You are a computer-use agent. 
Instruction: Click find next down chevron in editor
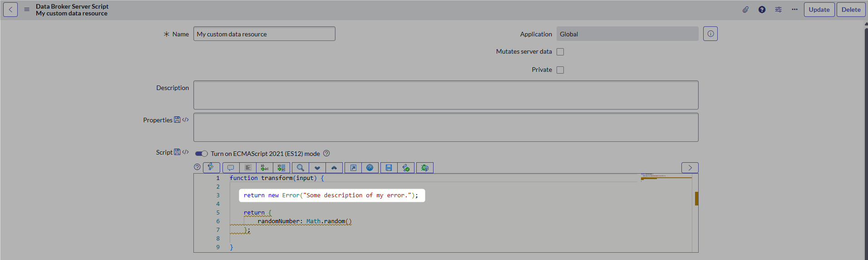(x=317, y=168)
